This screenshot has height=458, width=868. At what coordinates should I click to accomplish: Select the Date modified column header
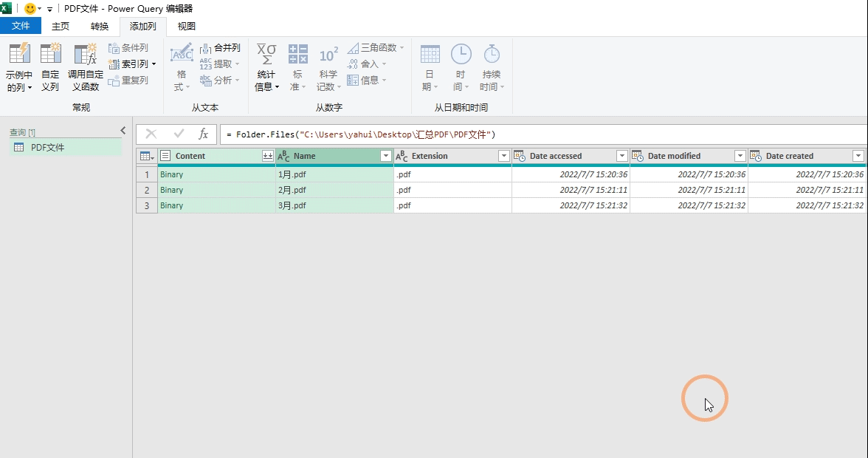point(689,156)
